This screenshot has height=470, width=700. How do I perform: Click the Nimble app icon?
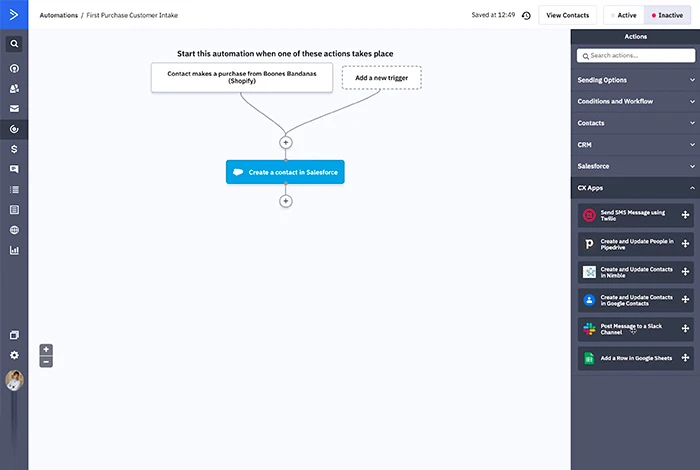[589, 272]
